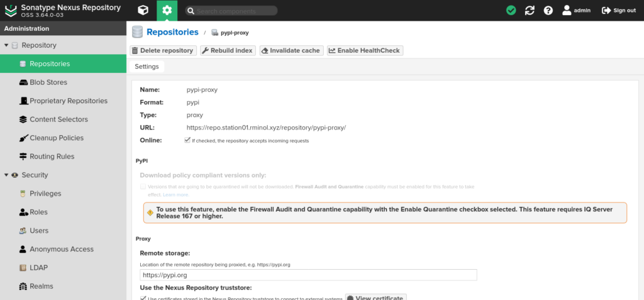Click the LDAP book icon

pyautogui.click(x=23, y=267)
